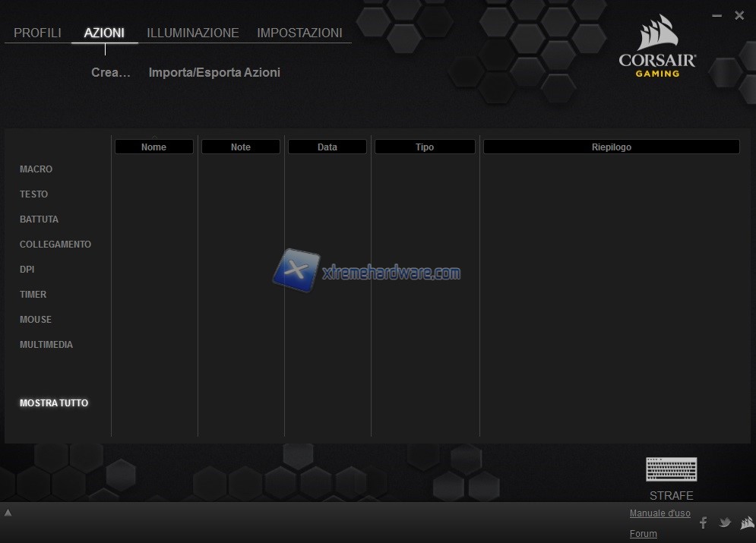Viewport: 756px width, 543px height.
Task: Switch to the PROFILI tab
Action: [x=37, y=33]
